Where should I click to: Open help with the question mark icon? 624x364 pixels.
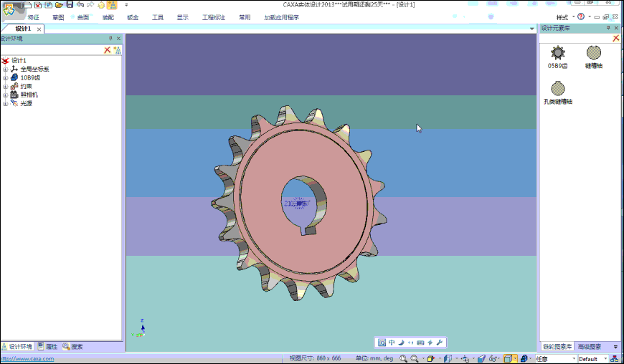[581, 16]
